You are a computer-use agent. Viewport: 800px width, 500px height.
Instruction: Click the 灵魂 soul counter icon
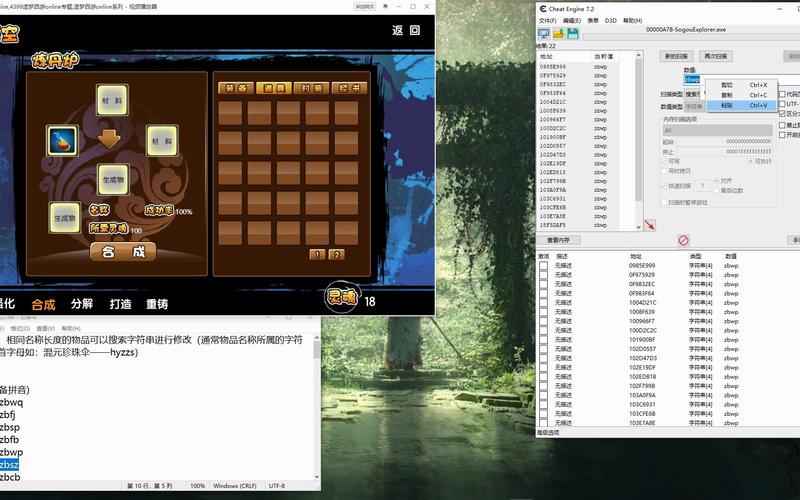(342, 297)
